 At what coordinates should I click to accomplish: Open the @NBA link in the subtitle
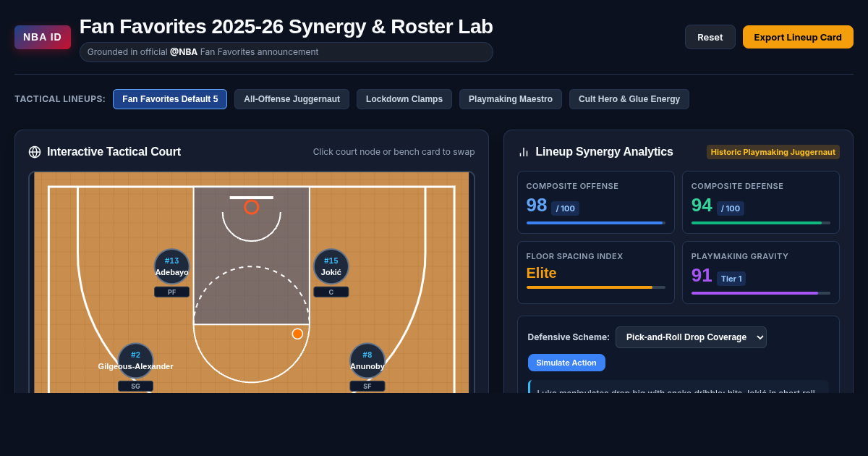pyautogui.click(x=184, y=52)
